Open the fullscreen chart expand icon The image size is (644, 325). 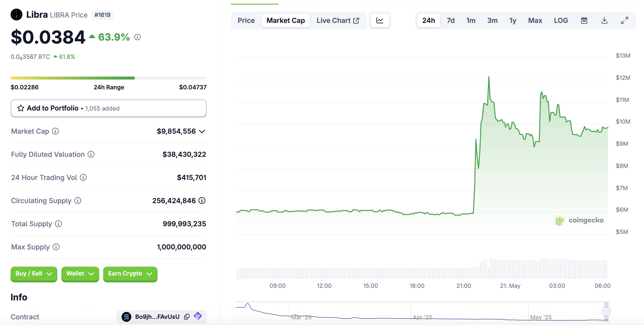coord(624,20)
